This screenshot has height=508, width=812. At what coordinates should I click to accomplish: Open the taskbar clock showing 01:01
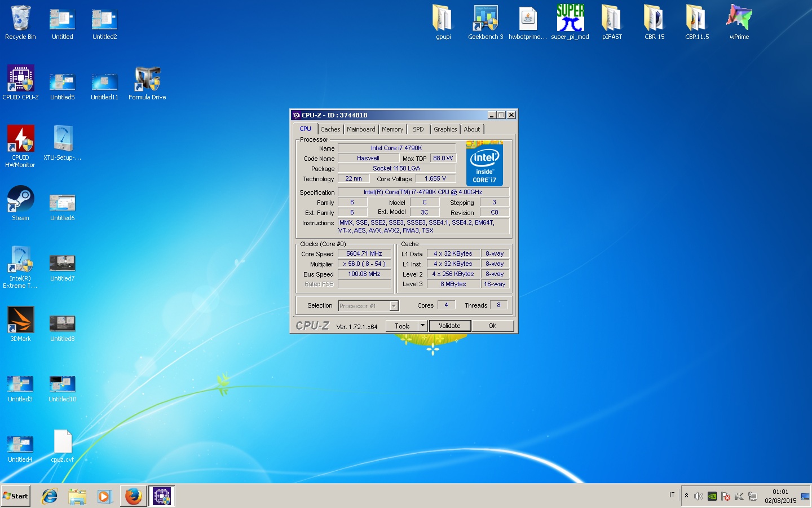click(x=780, y=496)
